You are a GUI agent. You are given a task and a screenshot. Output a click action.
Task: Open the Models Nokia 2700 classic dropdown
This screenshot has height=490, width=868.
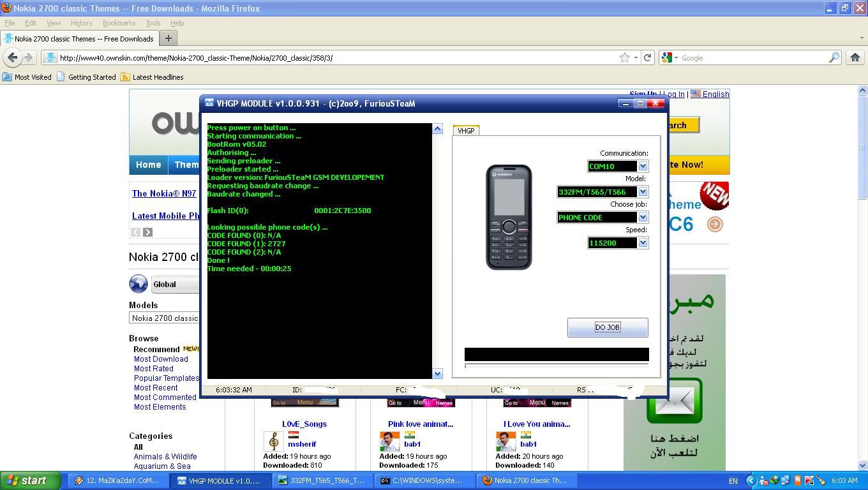165,318
